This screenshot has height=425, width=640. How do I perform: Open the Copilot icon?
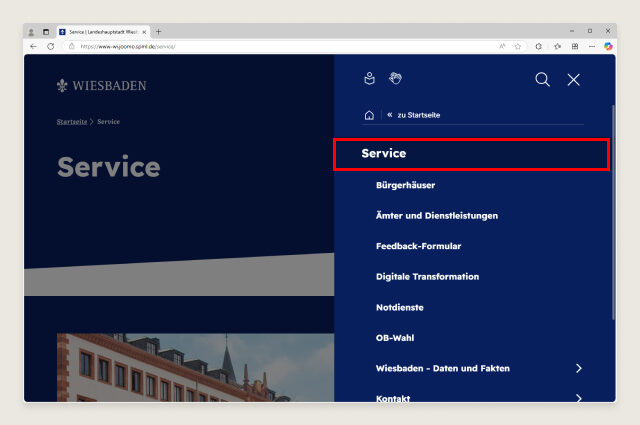tap(608, 47)
